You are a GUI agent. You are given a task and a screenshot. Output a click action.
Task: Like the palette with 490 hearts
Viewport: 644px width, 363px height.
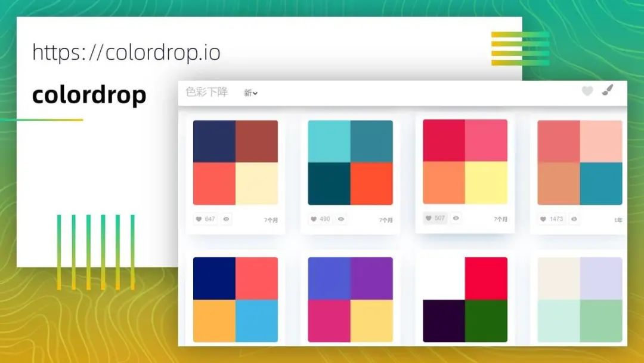(x=320, y=219)
